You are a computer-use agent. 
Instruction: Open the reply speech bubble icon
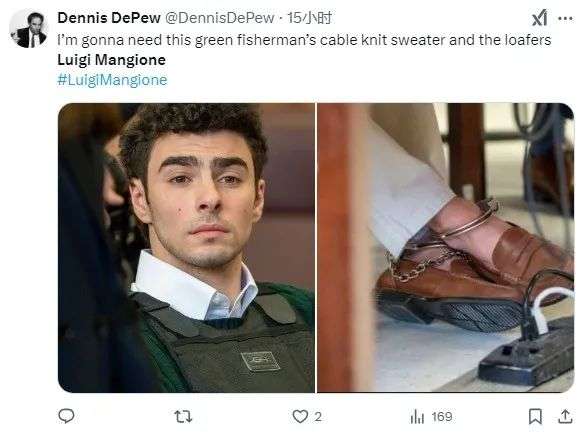coord(67,416)
